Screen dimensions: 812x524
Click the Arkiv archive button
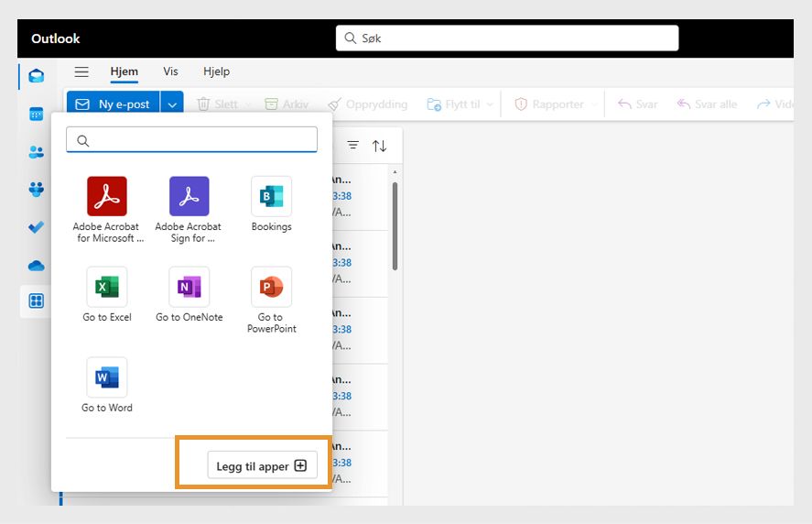287,104
